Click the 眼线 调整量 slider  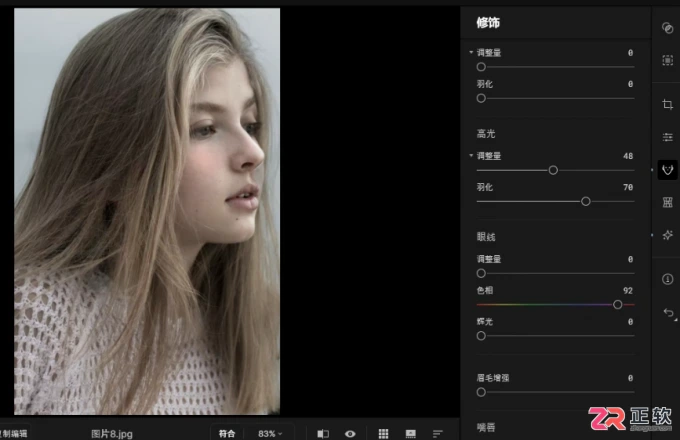[556, 274]
